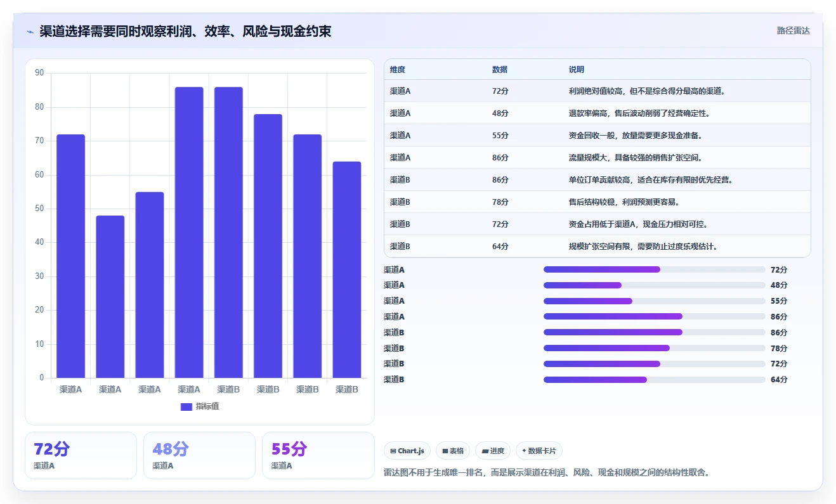
Task: Click the chart bar with value 64
Action: pyautogui.click(x=347, y=270)
